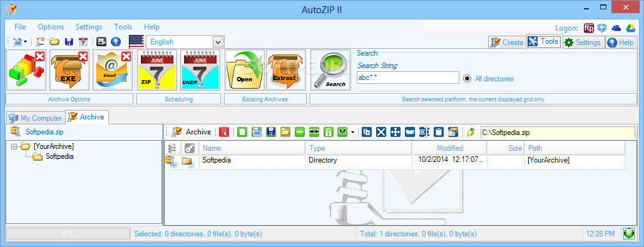Image resolution: width=644 pixels, height=247 pixels.
Task: Click the Email archive option icon
Action: pyautogui.click(x=112, y=70)
